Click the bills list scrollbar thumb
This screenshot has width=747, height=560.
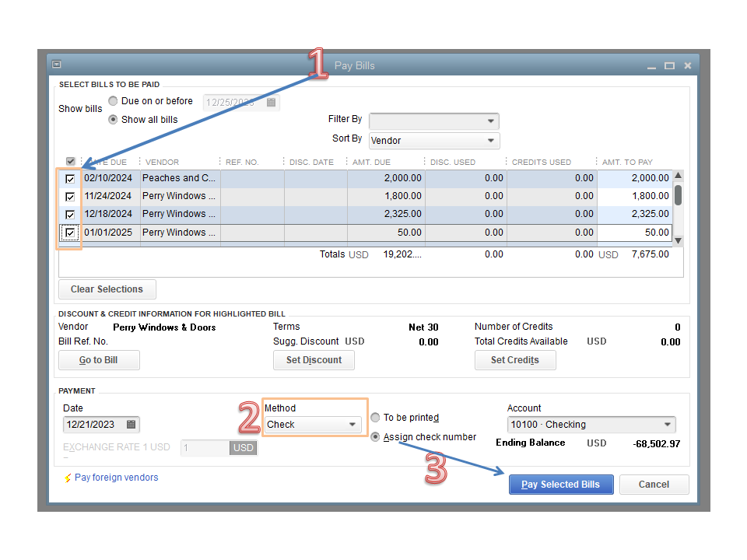678,195
